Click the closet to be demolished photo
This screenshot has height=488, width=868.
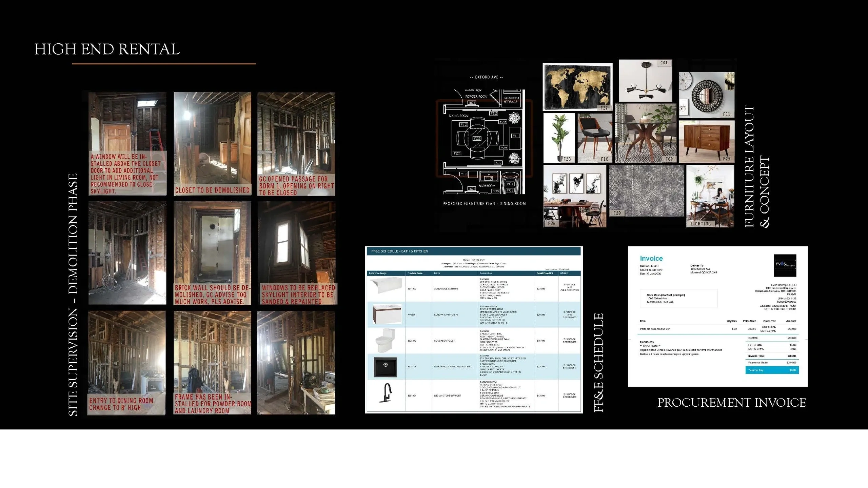212,144
